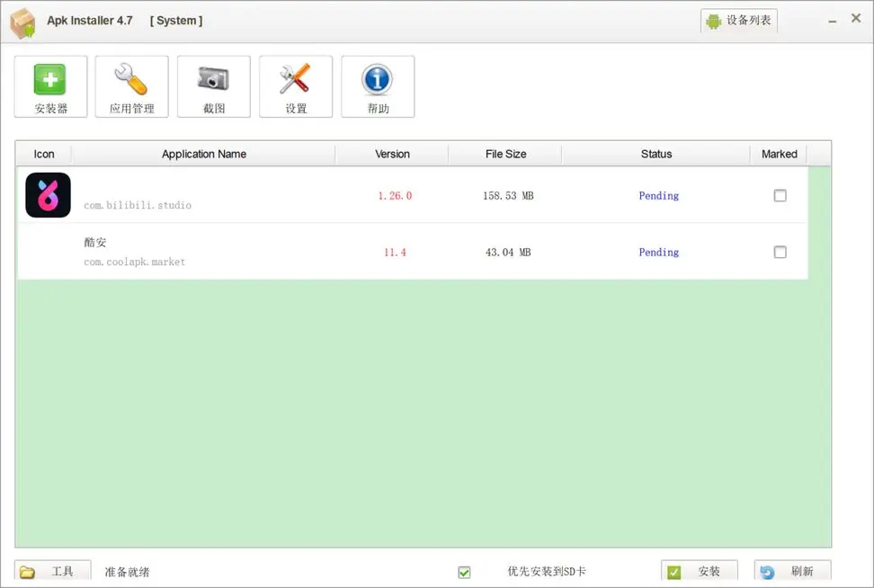Mark the com.coolapk.market checkbox

point(780,252)
